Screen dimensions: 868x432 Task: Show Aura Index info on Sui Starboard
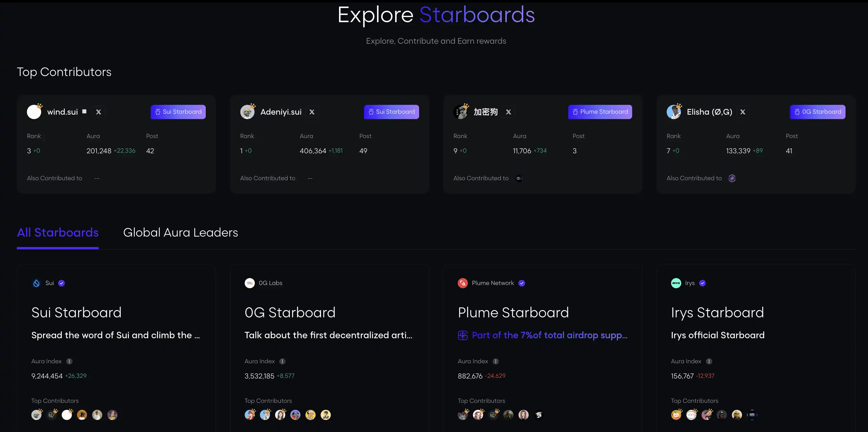click(69, 361)
